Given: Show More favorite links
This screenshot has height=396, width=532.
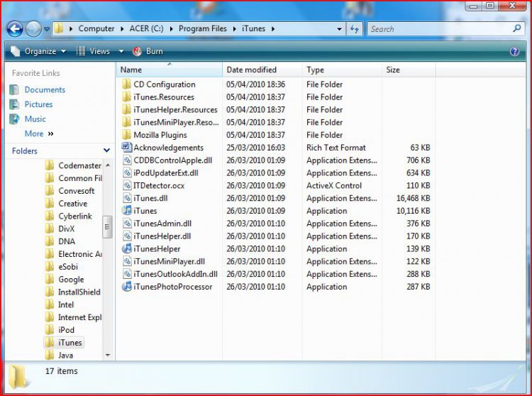Looking at the screenshot, I should [39, 133].
